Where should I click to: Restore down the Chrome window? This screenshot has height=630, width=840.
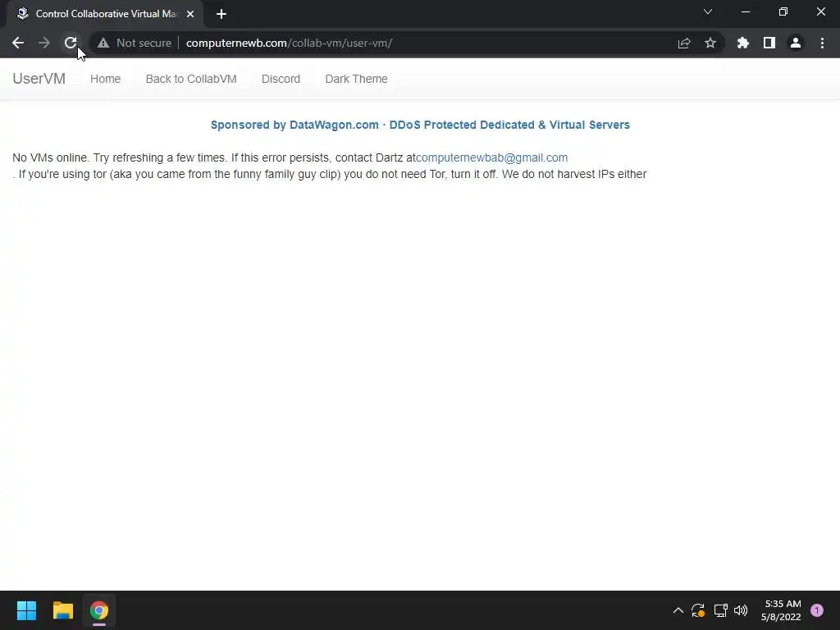[x=783, y=11]
